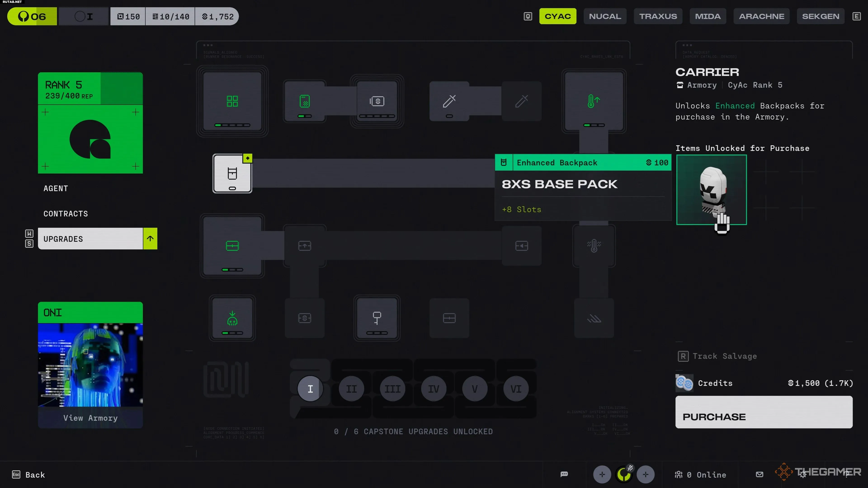Click the cold thermometer upgrade node
Image resolution: width=868 pixels, height=488 pixels.
point(594,246)
